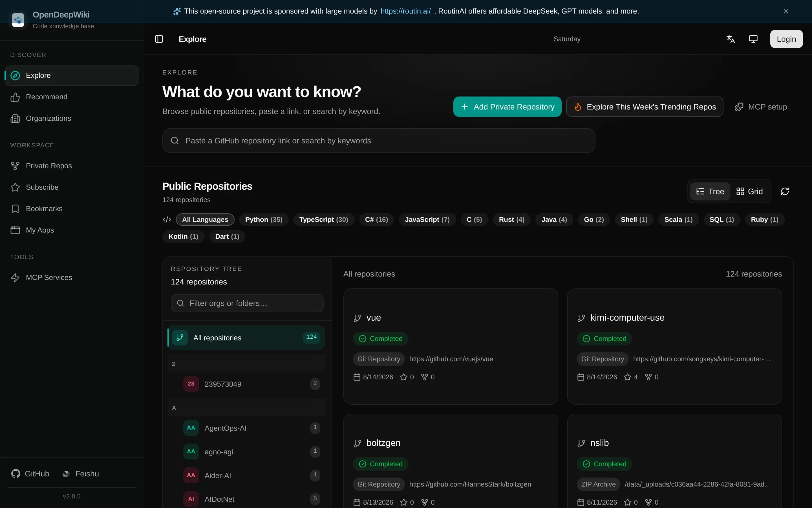This screenshot has height=508, width=812.
Task: Switch to Tree view
Action: click(710, 191)
